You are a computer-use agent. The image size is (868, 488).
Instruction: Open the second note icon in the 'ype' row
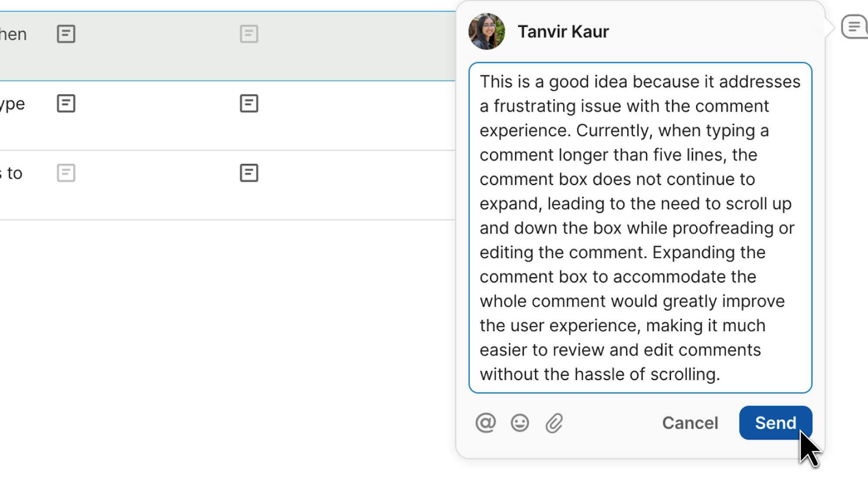point(249,104)
